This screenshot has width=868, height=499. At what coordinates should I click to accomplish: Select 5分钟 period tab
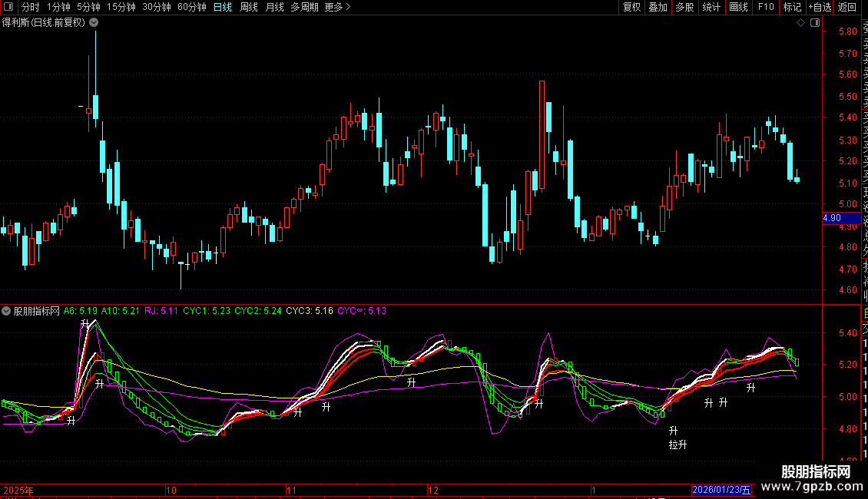click(88, 7)
